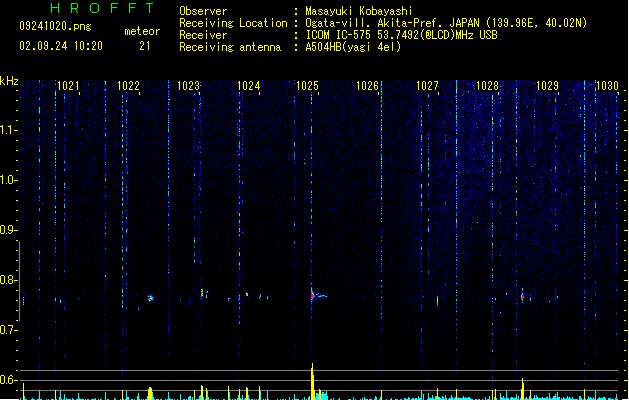Click the 1028 time marker

(487, 86)
